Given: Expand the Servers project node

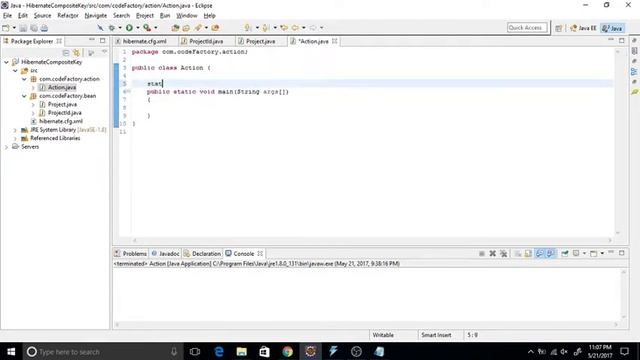Looking at the screenshot, I should coord(7,147).
